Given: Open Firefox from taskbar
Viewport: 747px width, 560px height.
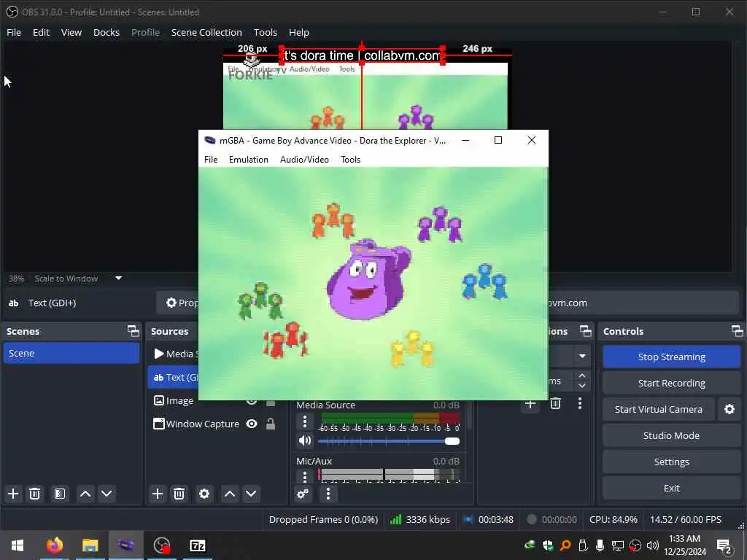Looking at the screenshot, I should pos(54,545).
